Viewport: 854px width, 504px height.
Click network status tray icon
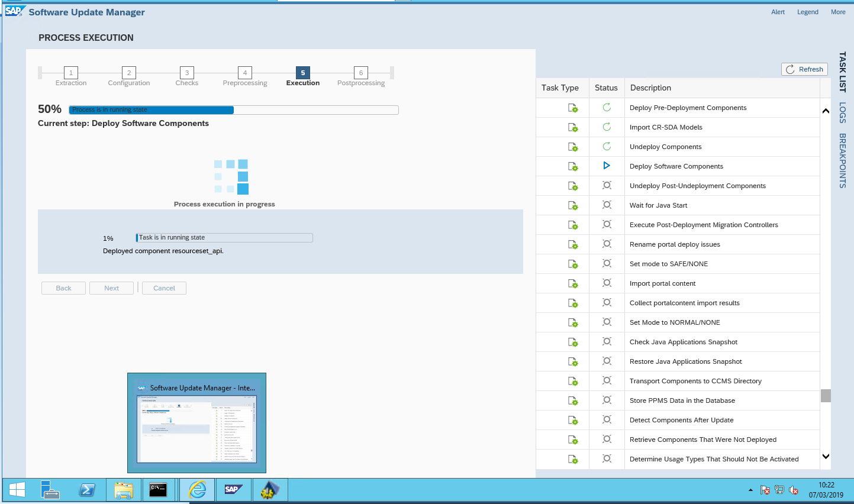pyautogui.click(x=779, y=490)
